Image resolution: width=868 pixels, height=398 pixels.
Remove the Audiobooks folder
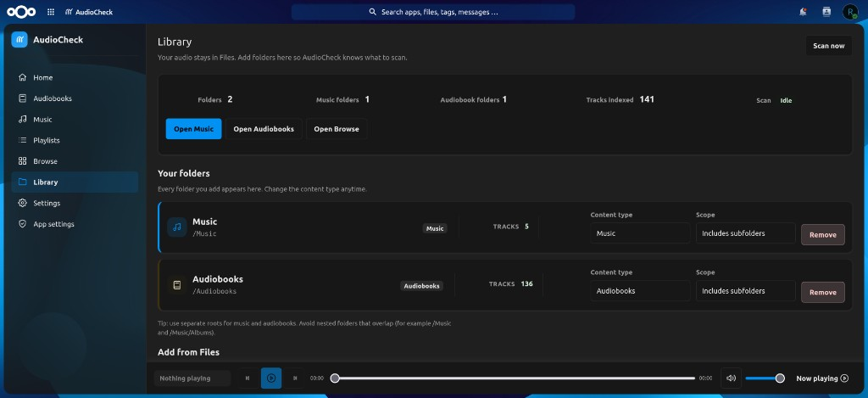(822, 292)
